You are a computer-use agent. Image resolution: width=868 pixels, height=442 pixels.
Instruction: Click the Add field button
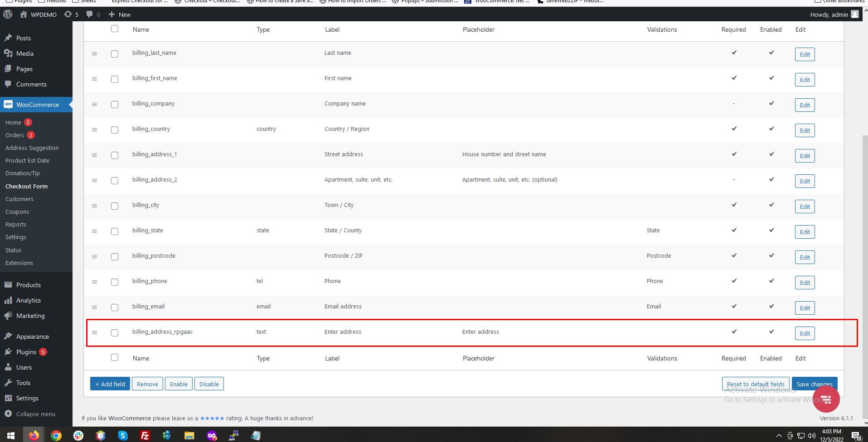110,384
